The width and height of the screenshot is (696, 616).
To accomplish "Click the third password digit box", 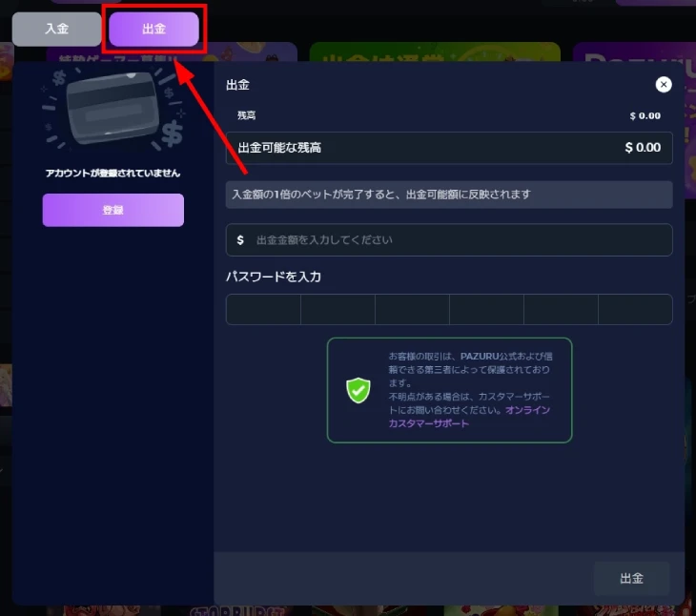I will pyautogui.click(x=412, y=309).
